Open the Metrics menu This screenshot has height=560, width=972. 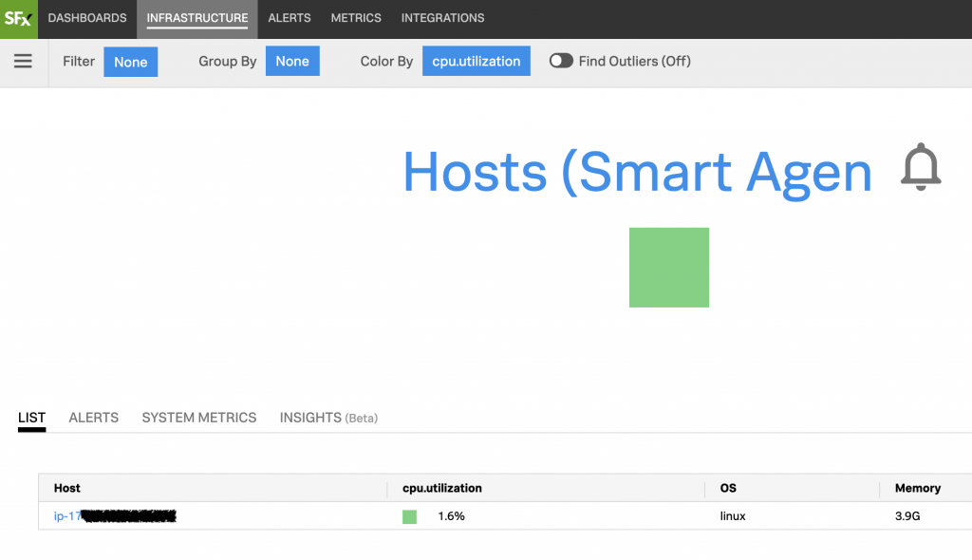356,18
